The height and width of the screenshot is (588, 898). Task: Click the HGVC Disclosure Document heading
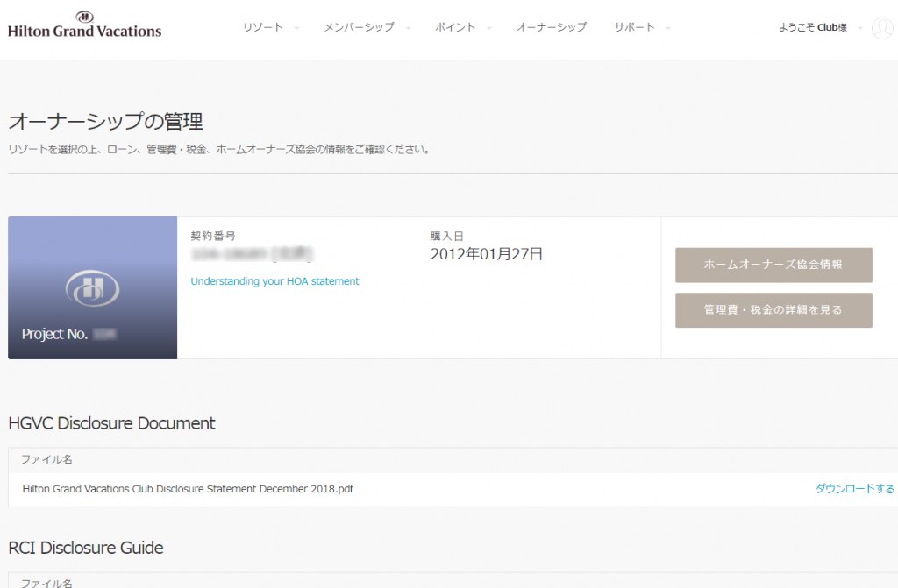click(x=111, y=423)
